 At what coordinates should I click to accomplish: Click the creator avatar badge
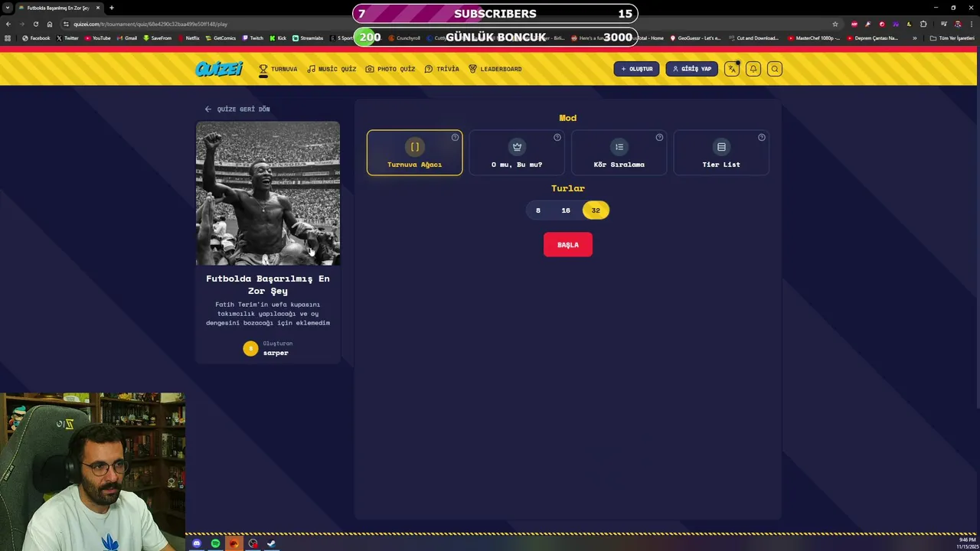pyautogui.click(x=250, y=348)
